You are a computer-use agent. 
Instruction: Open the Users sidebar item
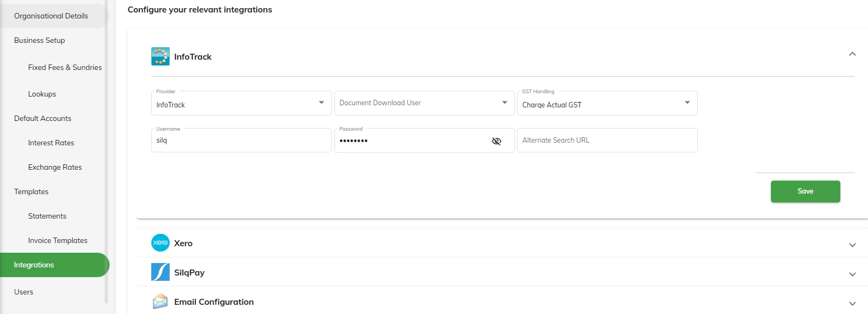pos(24,292)
